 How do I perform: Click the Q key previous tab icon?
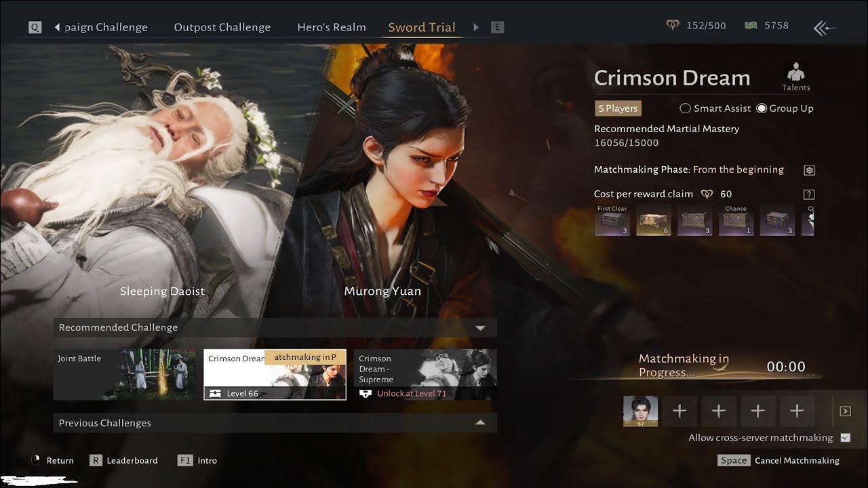[x=35, y=27]
